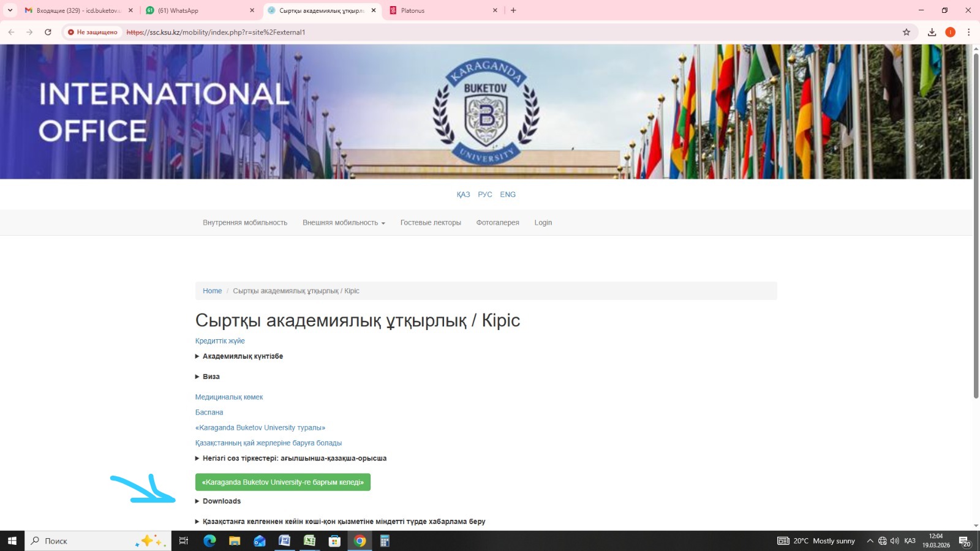This screenshot has height=551, width=980.
Task: Expand the 'Внешняя мобильность' dropdown menu
Action: (x=343, y=223)
